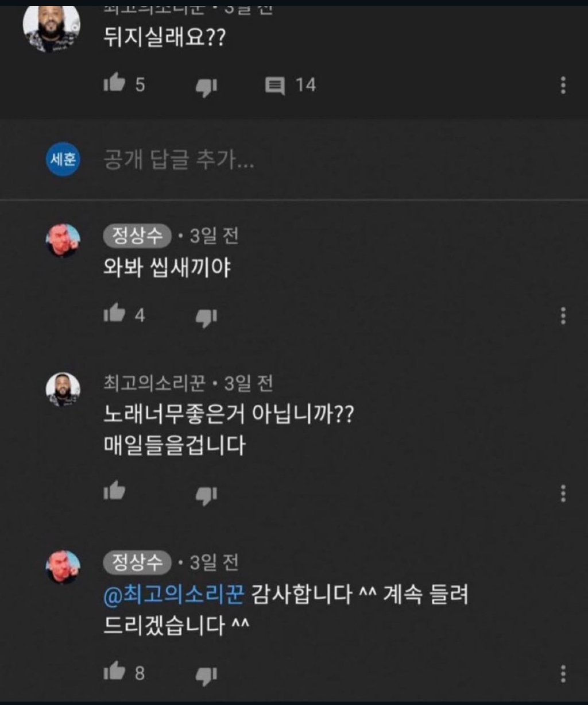Open more options for the top comment
This screenshot has width=588, height=705.
pyautogui.click(x=563, y=85)
